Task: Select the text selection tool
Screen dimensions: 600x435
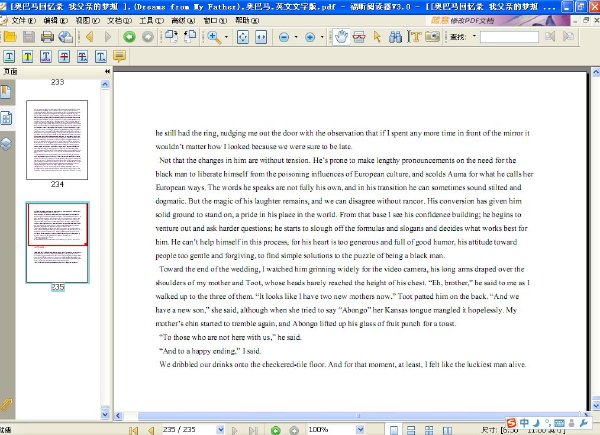Action: point(414,37)
